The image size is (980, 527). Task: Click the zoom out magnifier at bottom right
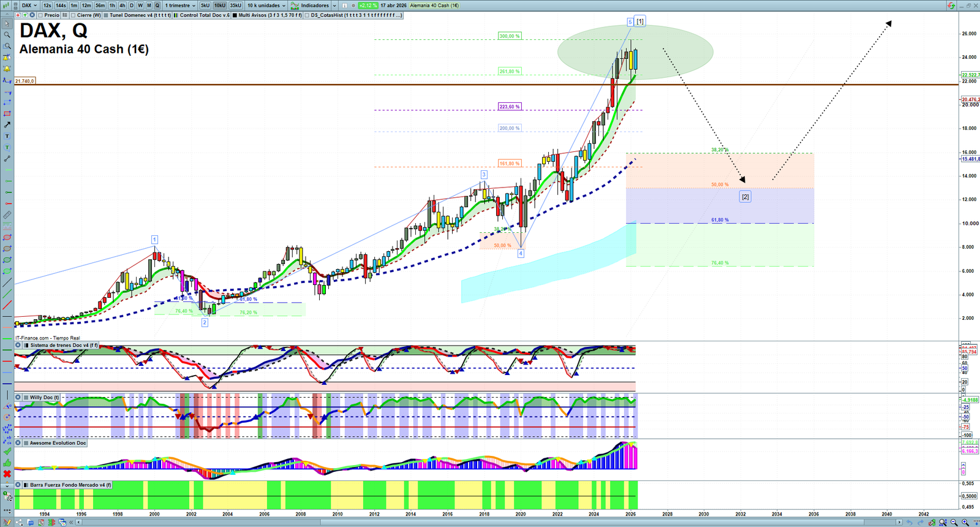954,523
